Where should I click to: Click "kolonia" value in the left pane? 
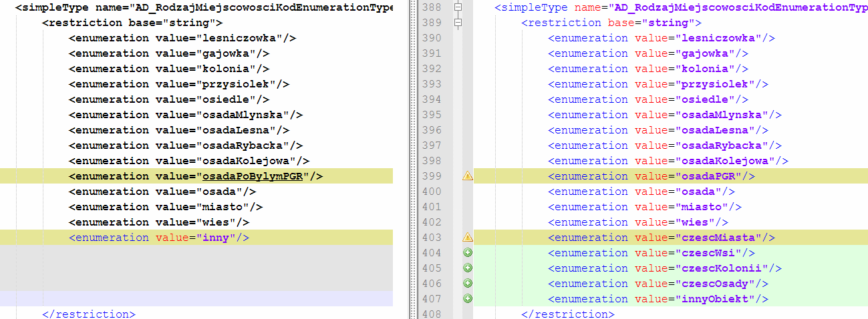tap(225, 69)
